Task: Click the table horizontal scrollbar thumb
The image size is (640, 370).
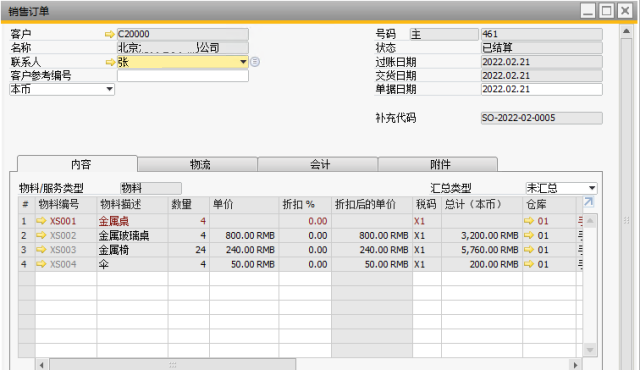Action: tap(172, 365)
